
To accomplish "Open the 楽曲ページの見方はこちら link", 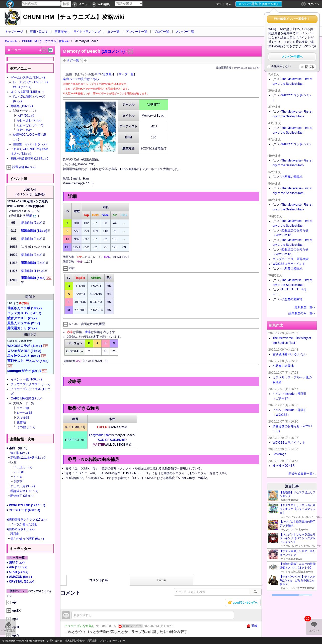I will coord(81,79).
